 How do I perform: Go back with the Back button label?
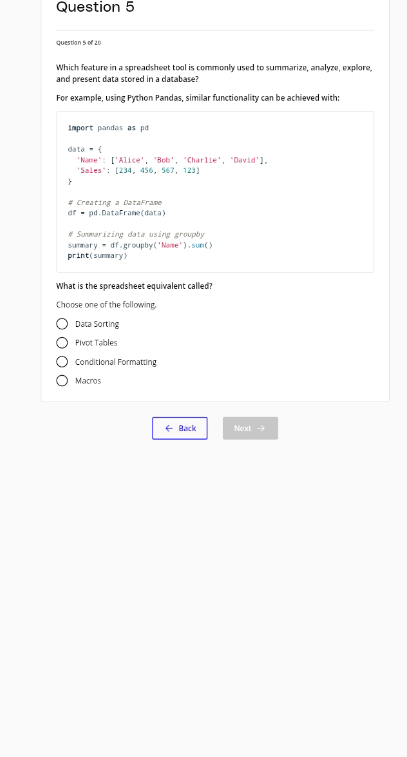[x=187, y=428]
